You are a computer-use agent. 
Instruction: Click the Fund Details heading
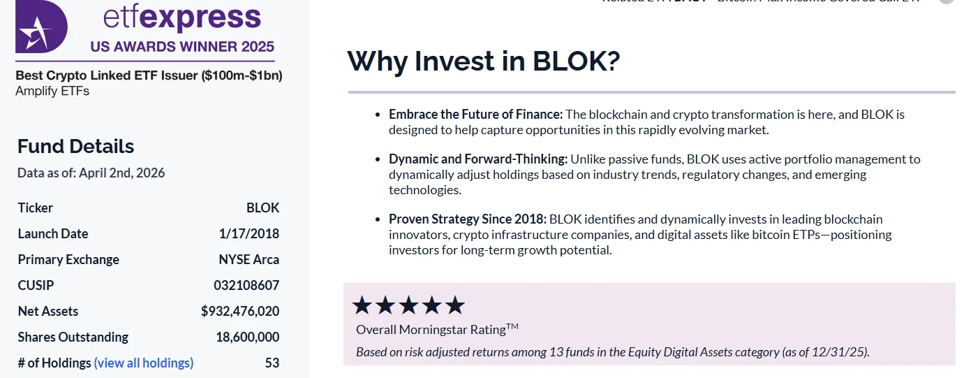(75, 147)
